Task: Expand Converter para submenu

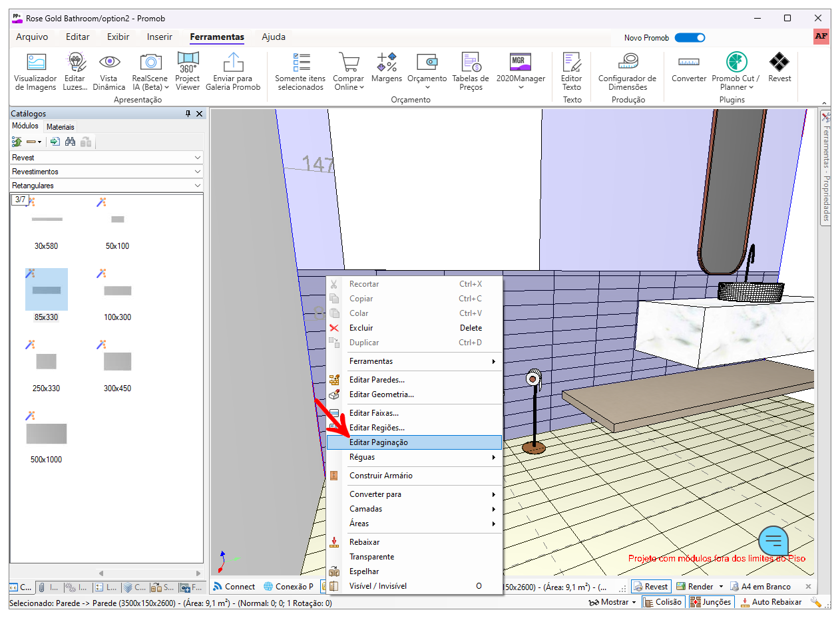Action: 413,494
